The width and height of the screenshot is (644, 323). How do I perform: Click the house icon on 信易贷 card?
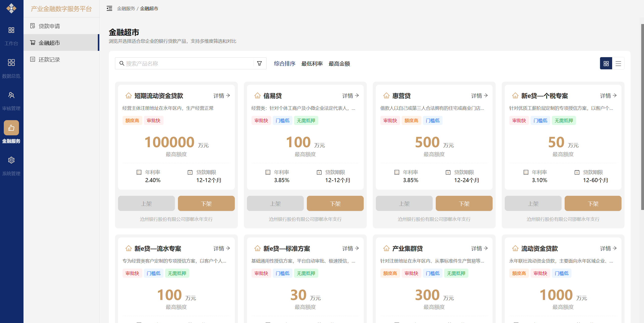pos(258,96)
